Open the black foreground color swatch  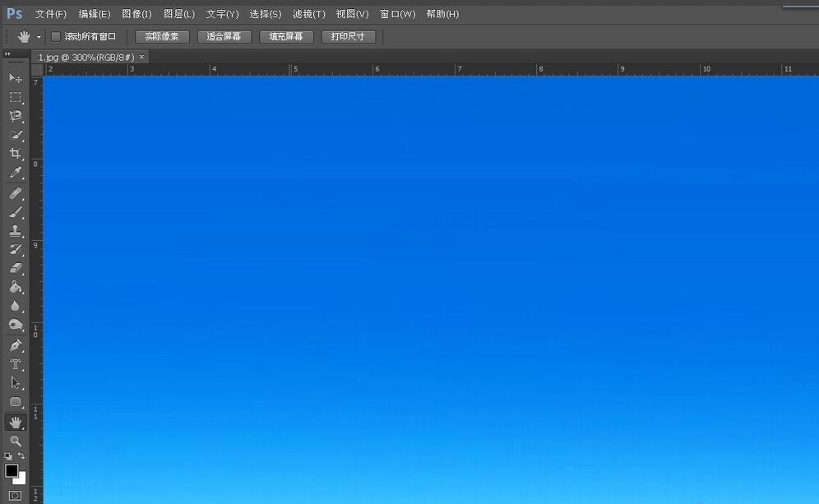pos(12,470)
